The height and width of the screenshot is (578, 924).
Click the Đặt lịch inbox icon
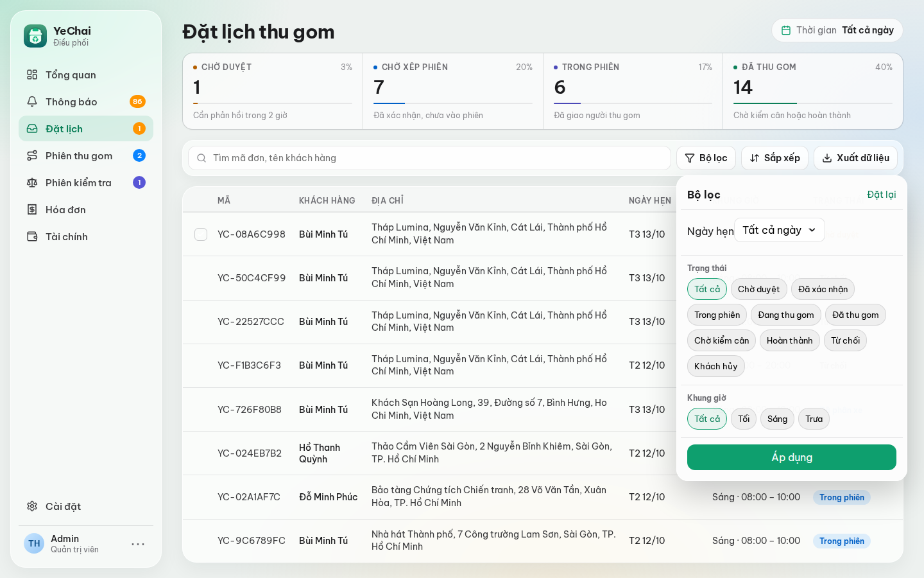click(x=32, y=128)
